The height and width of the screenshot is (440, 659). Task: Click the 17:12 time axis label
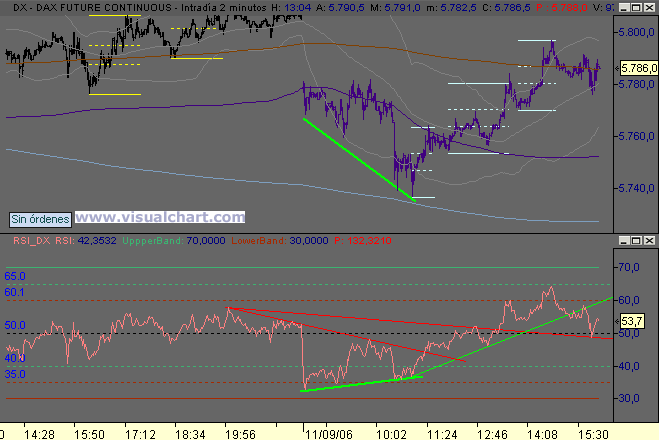click(x=140, y=434)
